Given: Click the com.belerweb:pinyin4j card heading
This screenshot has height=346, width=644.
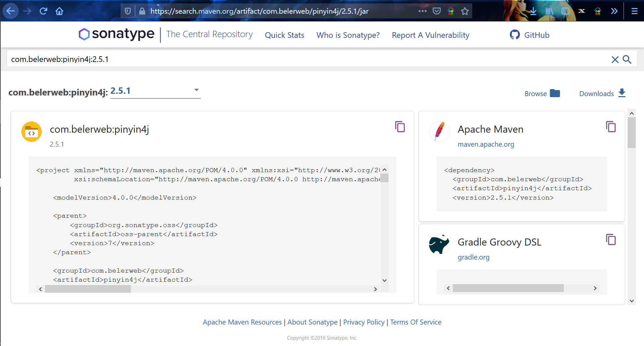Looking at the screenshot, I should 99,129.
